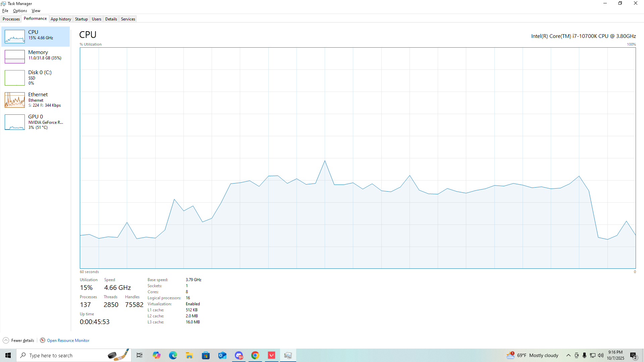Screen dimensions: 644x362
Task: Click the Up time value 0:00:45:53
Action: point(95,322)
